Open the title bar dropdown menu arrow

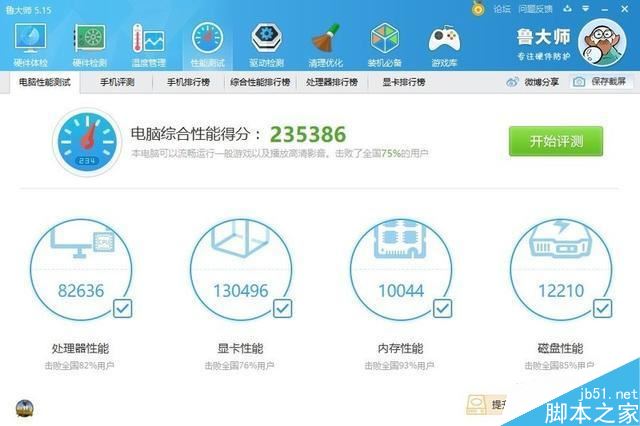(585, 8)
